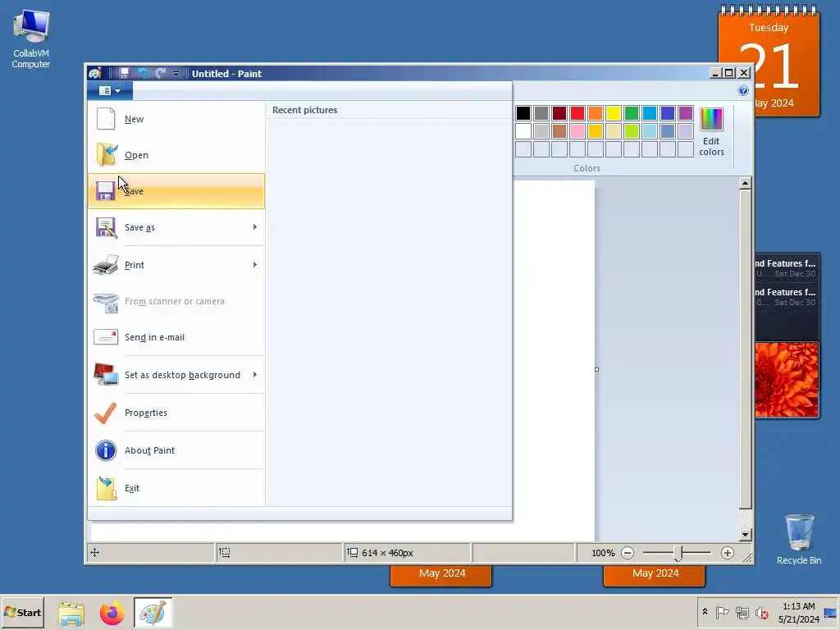Select the highlighted Save menu entry
The height and width of the screenshot is (630, 840).
pos(176,191)
